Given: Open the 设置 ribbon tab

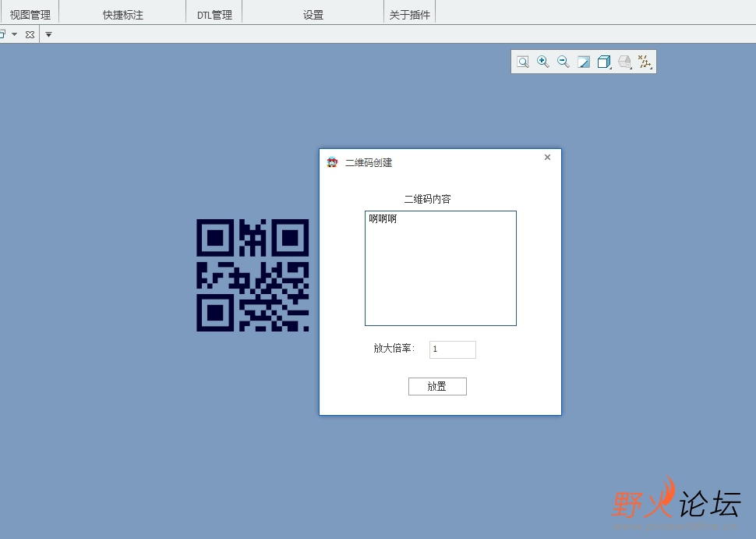Looking at the screenshot, I should (x=313, y=15).
